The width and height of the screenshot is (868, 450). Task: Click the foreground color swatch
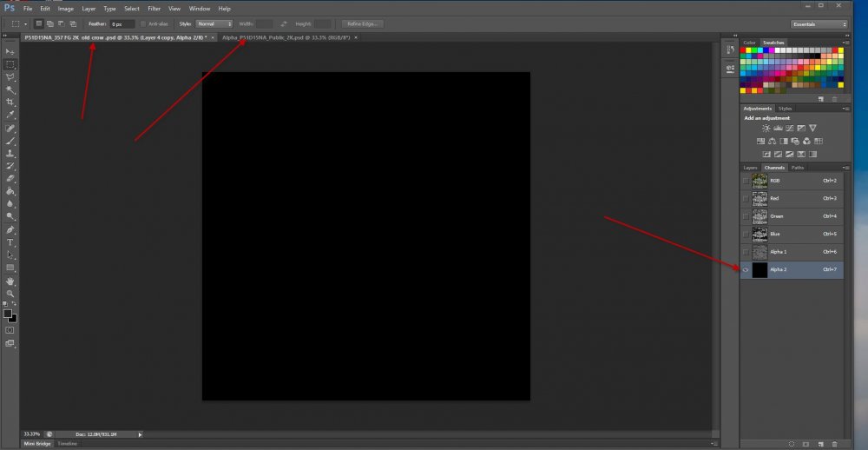click(x=8, y=314)
